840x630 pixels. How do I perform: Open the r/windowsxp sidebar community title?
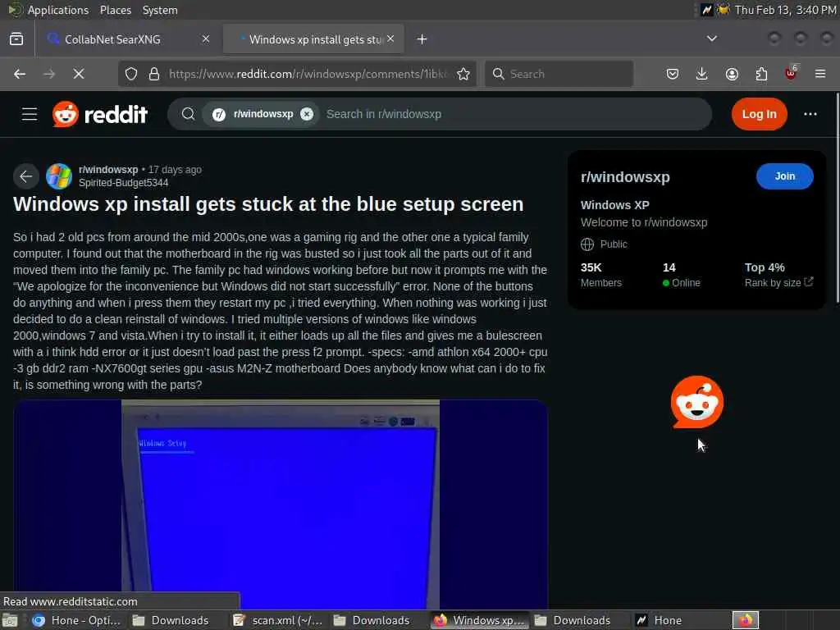tap(625, 177)
